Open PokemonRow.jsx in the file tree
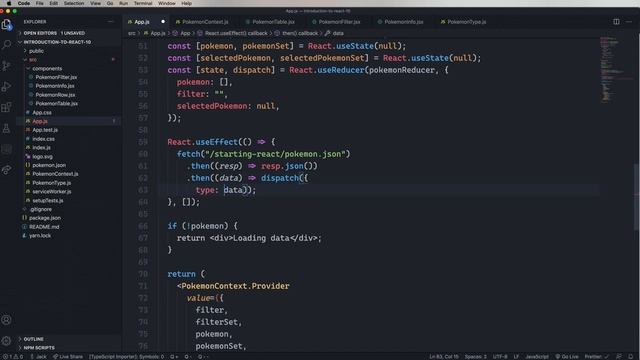 coord(55,95)
